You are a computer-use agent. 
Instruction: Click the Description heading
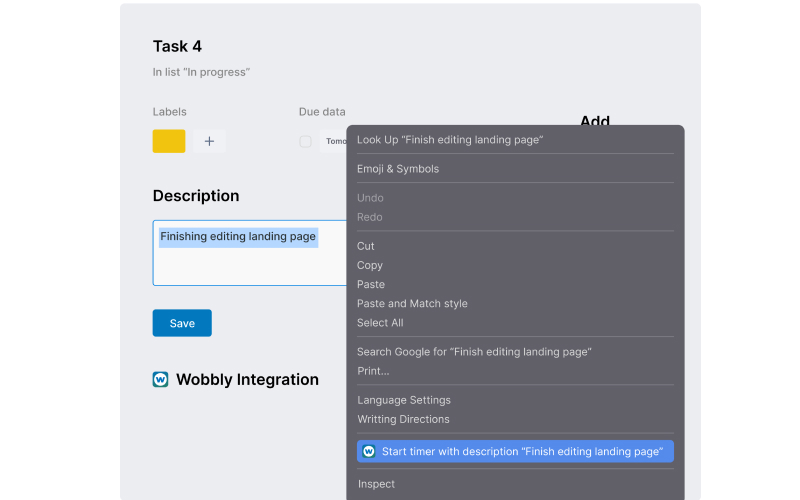pos(196,196)
